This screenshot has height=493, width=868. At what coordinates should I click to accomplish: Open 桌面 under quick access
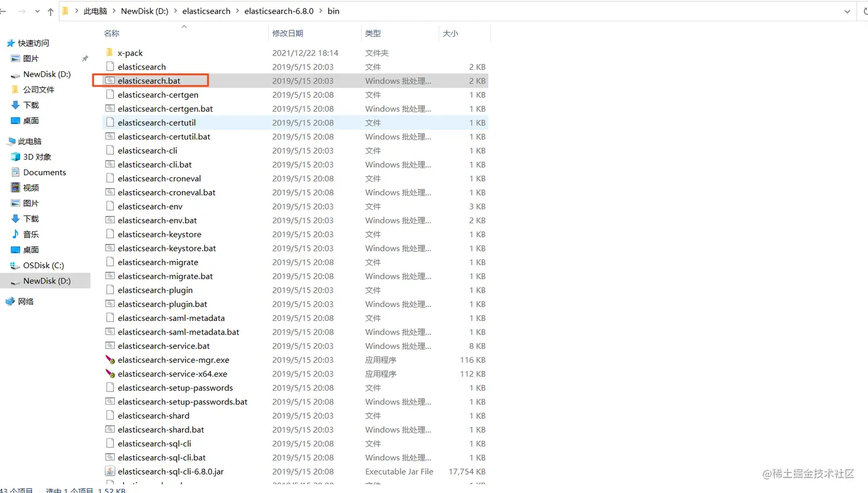[x=31, y=121]
